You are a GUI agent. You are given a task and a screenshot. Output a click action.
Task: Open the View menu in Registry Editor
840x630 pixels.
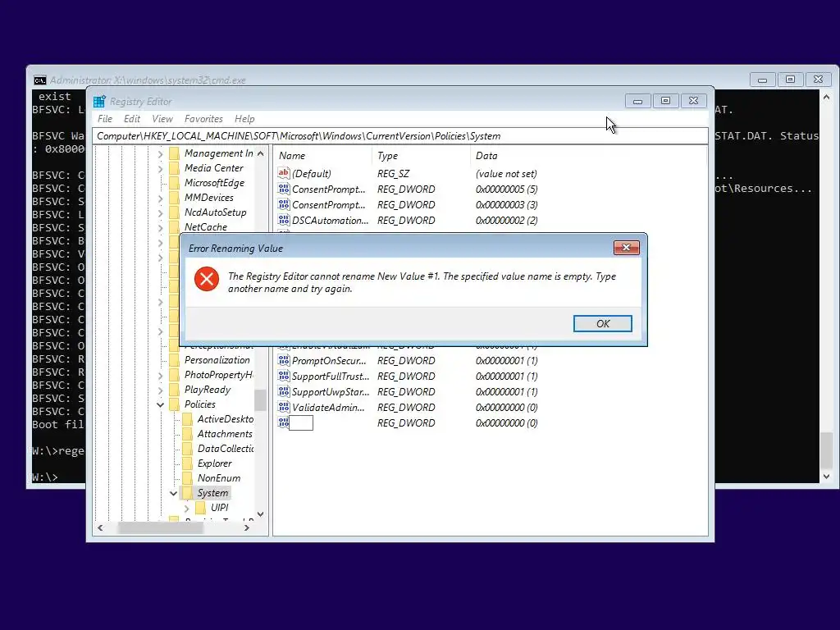click(162, 119)
